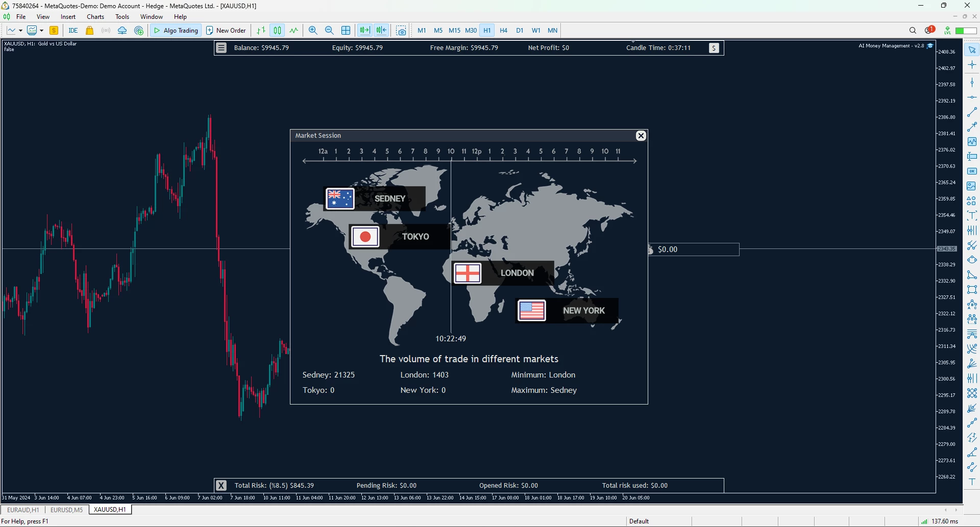This screenshot has width=980, height=527.
Task: Click the zoom out magnifier icon
Action: click(x=329, y=31)
